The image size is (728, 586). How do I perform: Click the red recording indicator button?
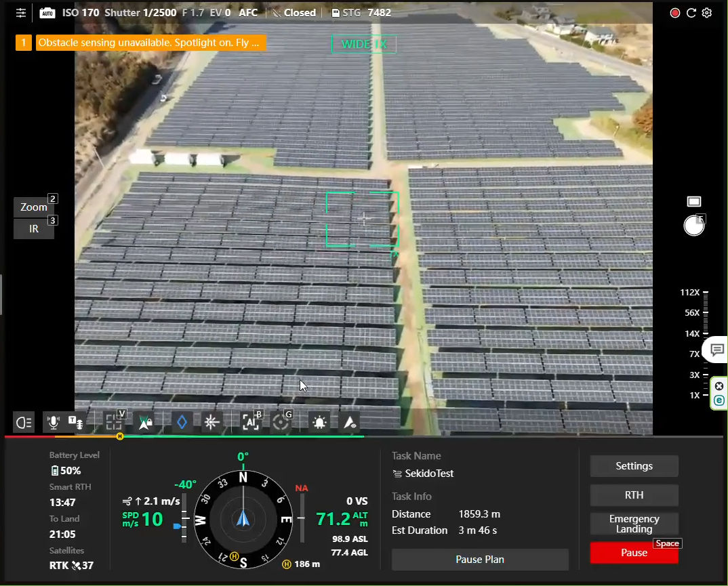tap(674, 13)
